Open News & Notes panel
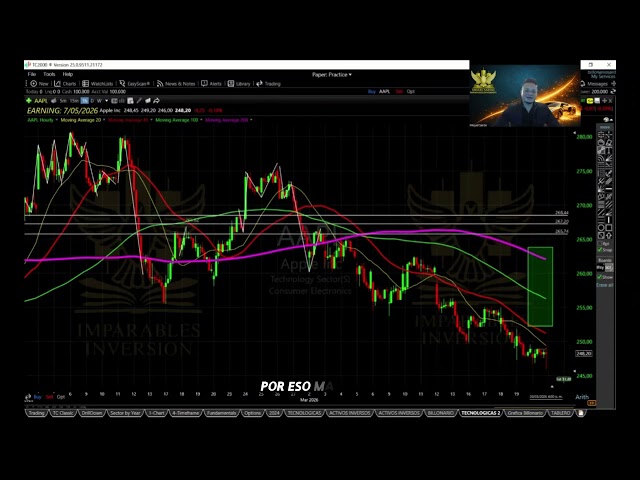The width and height of the screenshot is (640, 480). pyautogui.click(x=178, y=84)
